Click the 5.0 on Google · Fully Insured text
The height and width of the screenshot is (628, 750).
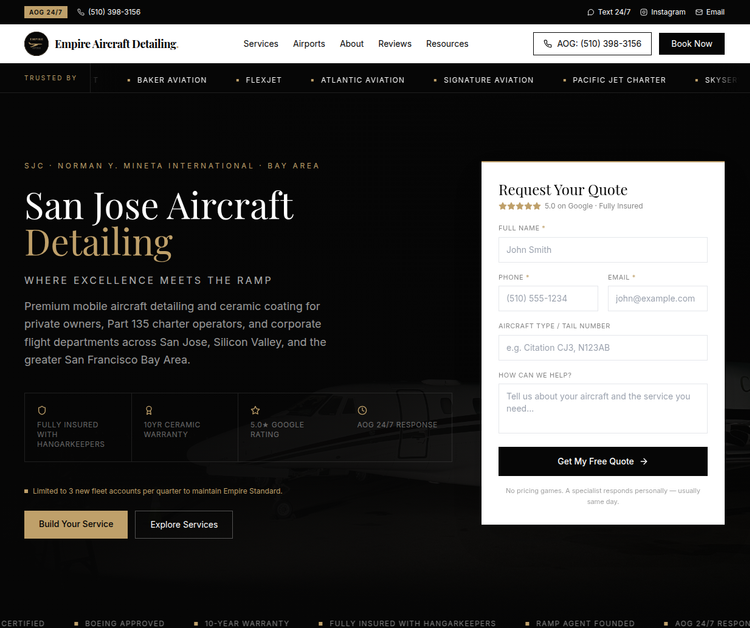click(x=594, y=206)
